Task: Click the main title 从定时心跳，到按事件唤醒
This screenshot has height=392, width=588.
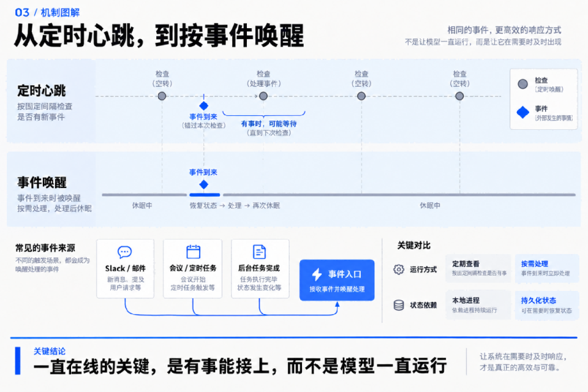Action: pyautogui.click(x=159, y=36)
